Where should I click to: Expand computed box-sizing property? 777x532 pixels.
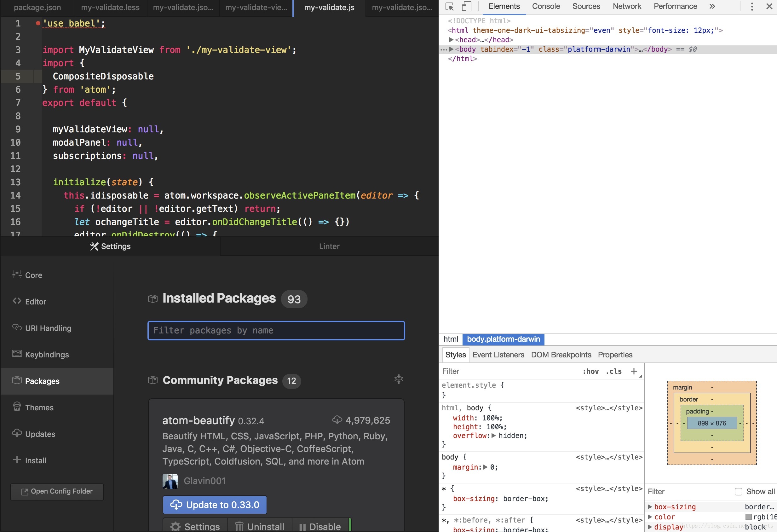(650, 507)
